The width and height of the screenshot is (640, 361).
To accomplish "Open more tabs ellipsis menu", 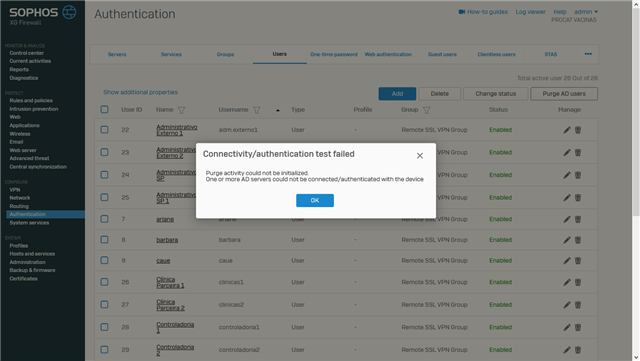I will pyautogui.click(x=588, y=54).
